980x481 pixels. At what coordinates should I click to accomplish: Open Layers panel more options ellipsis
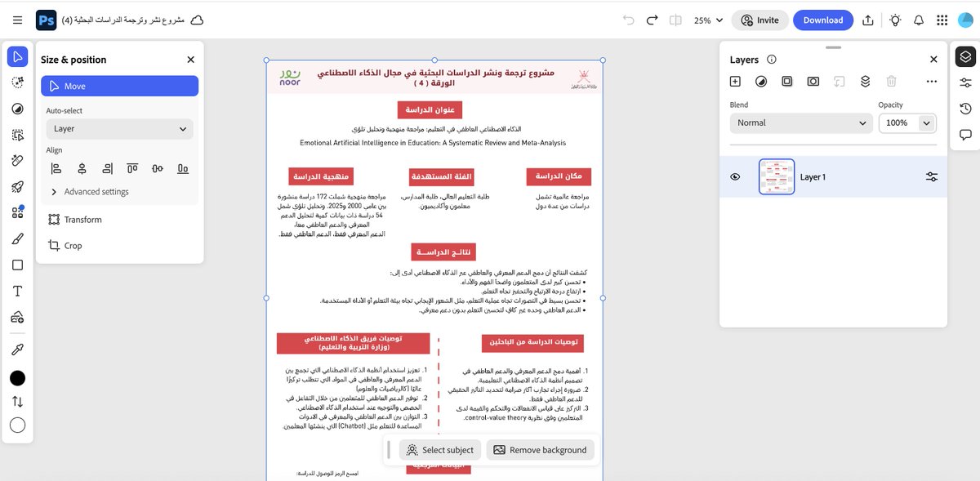tap(932, 82)
